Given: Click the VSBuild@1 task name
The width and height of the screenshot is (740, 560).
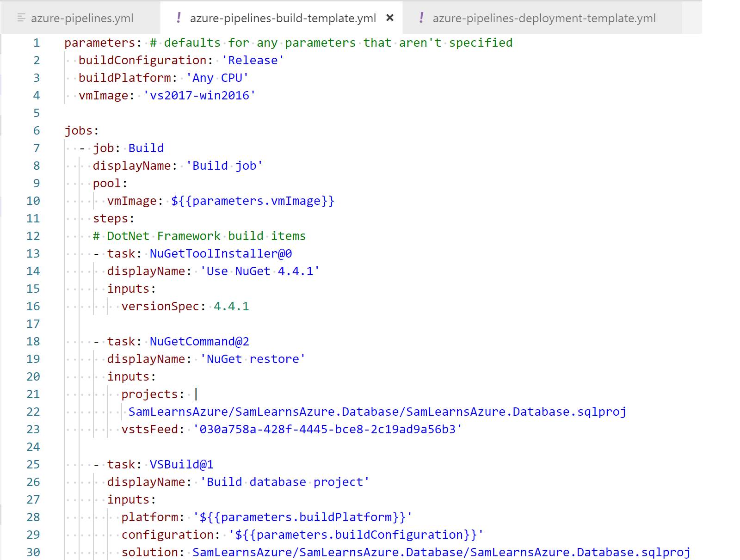Looking at the screenshot, I should click(x=181, y=465).
